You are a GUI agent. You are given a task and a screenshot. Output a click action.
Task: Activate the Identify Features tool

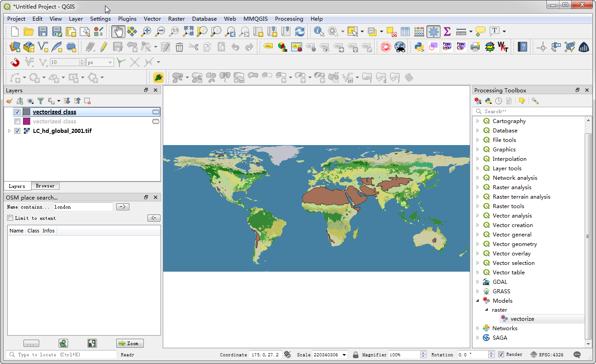coord(319,32)
